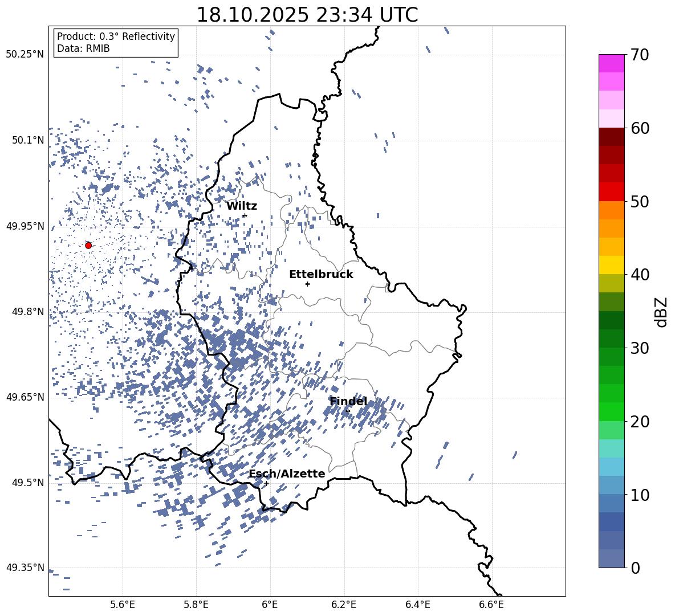Click the 50.1°N latitude label

tap(28, 141)
